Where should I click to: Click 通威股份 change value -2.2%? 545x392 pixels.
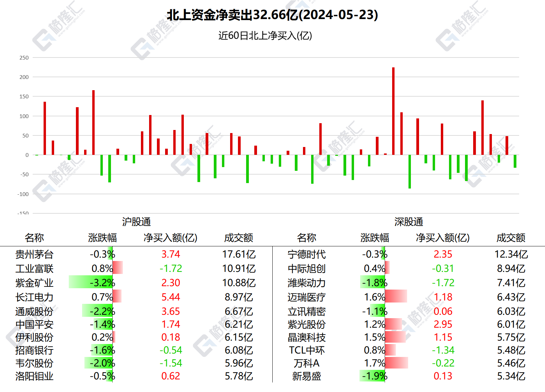102,311
